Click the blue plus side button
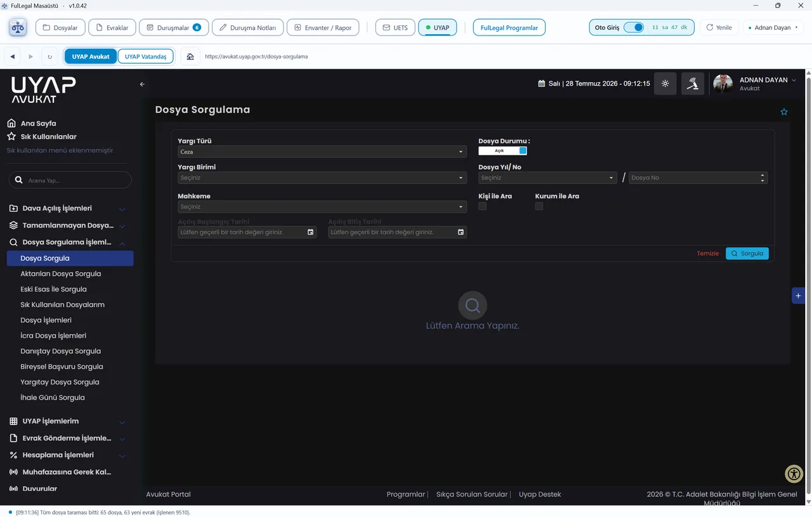The image size is (812, 517). click(x=799, y=296)
